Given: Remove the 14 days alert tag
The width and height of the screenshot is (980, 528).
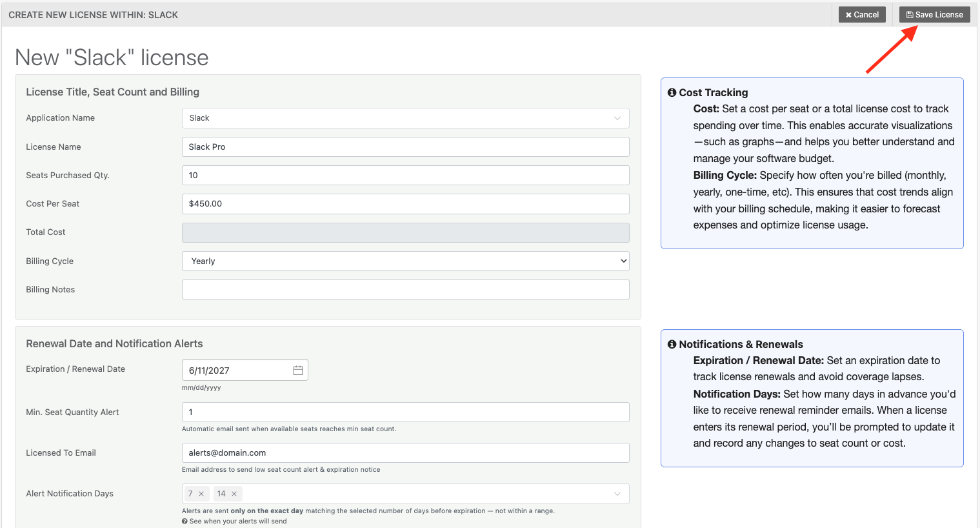Looking at the screenshot, I should click(x=234, y=494).
